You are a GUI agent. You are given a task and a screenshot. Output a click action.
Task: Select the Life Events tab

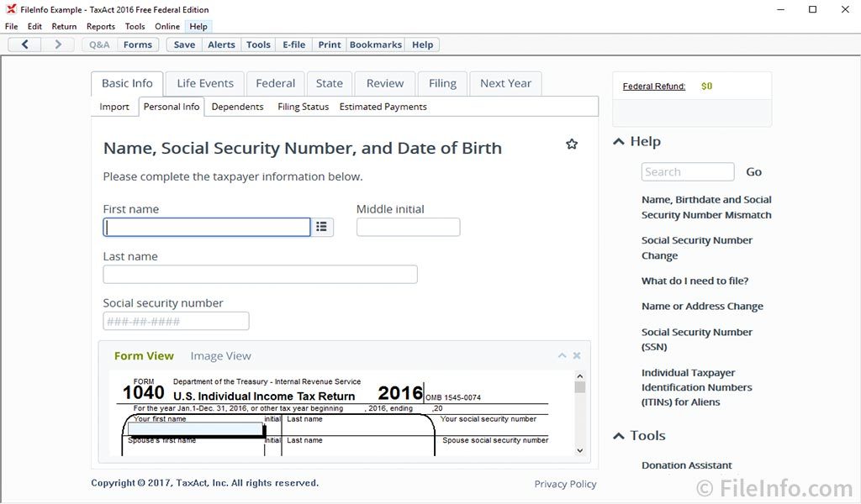point(205,83)
